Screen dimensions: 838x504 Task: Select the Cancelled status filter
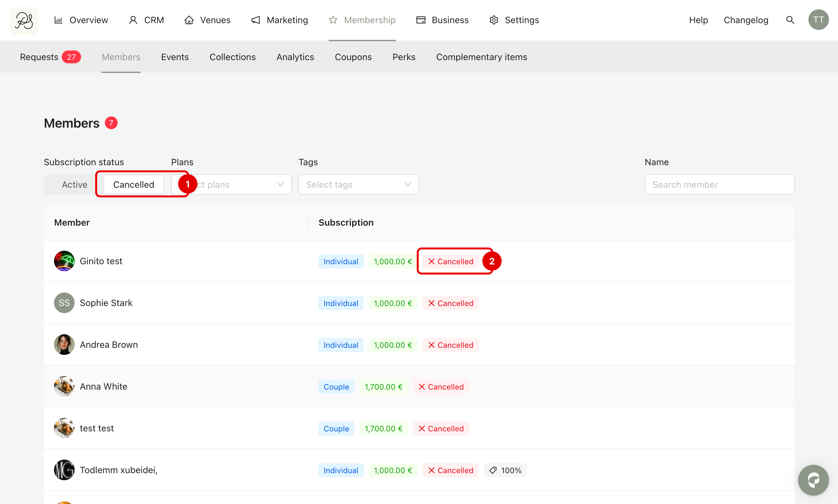[133, 184]
